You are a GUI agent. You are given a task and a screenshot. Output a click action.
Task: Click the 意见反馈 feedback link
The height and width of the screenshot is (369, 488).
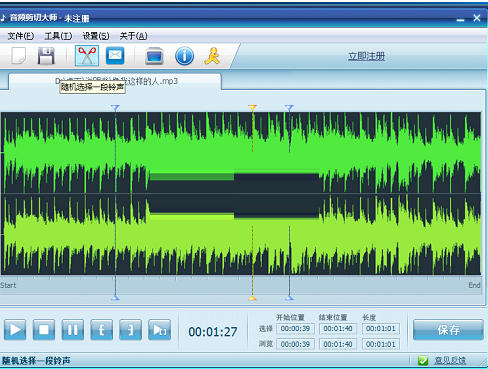pyautogui.click(x=450, y=360)
